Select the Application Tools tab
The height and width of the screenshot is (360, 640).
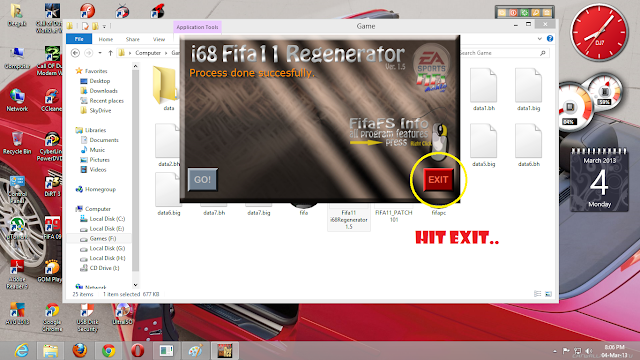point(198,27)
